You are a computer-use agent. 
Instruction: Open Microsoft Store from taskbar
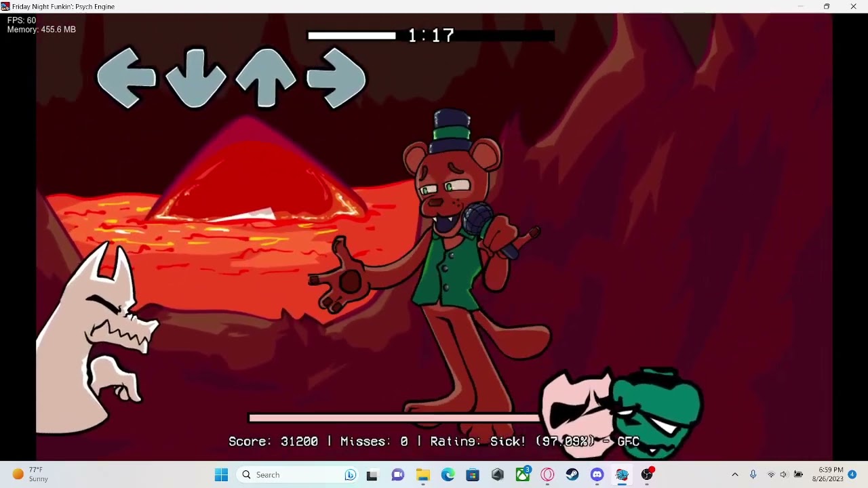pos(473,474)
